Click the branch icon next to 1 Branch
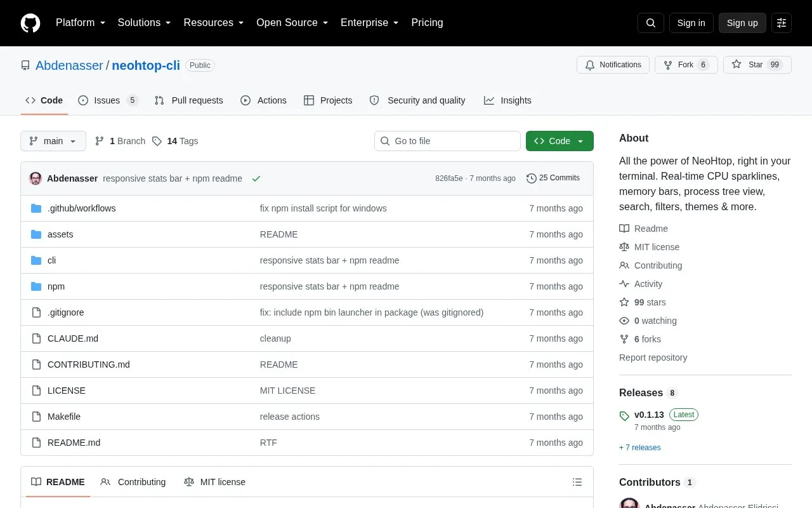Screen dimensions: 812x508 [100, 141]
